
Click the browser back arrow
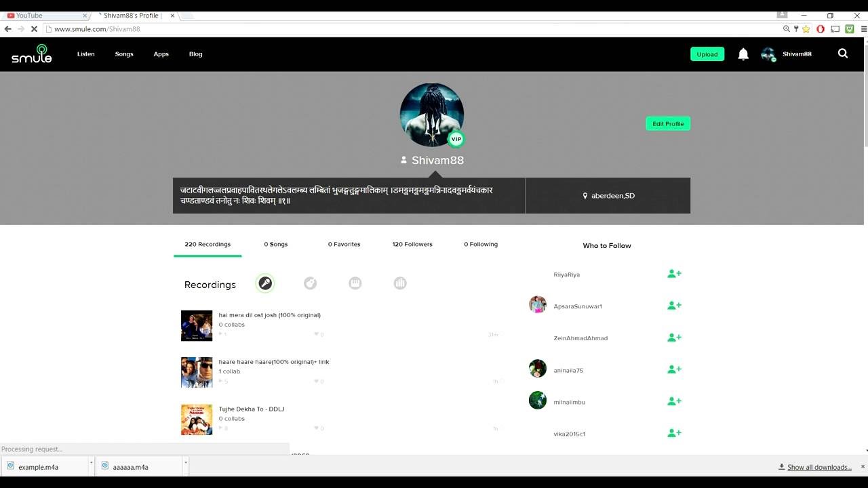tap(8, 29)
